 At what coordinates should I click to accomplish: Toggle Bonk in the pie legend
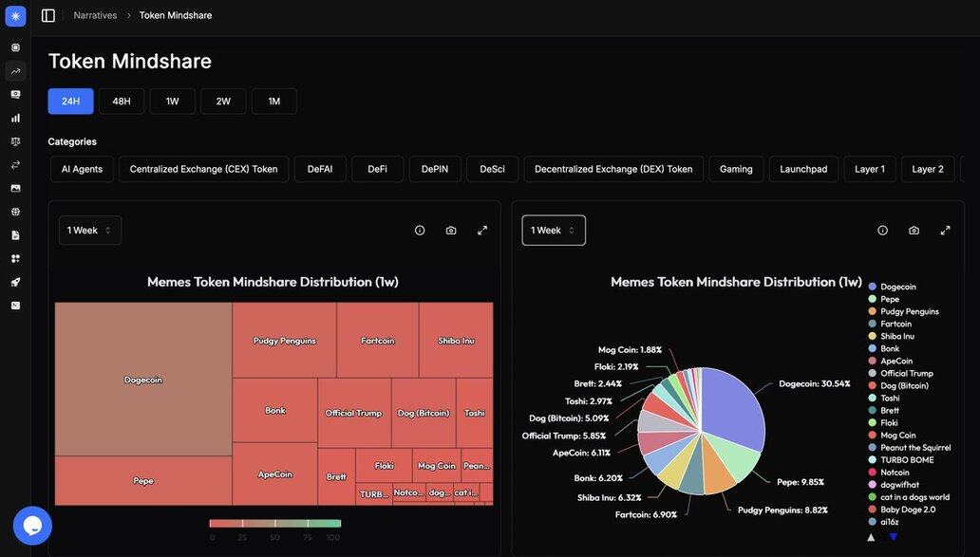pyautogui.click(x=884, y=349)
